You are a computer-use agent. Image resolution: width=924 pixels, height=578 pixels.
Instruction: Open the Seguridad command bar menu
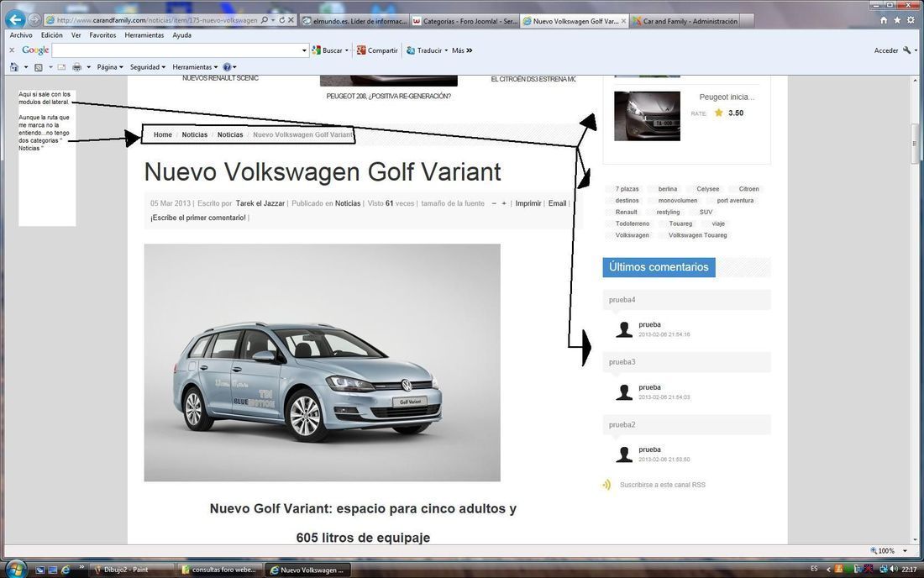[x=147, y=67]
